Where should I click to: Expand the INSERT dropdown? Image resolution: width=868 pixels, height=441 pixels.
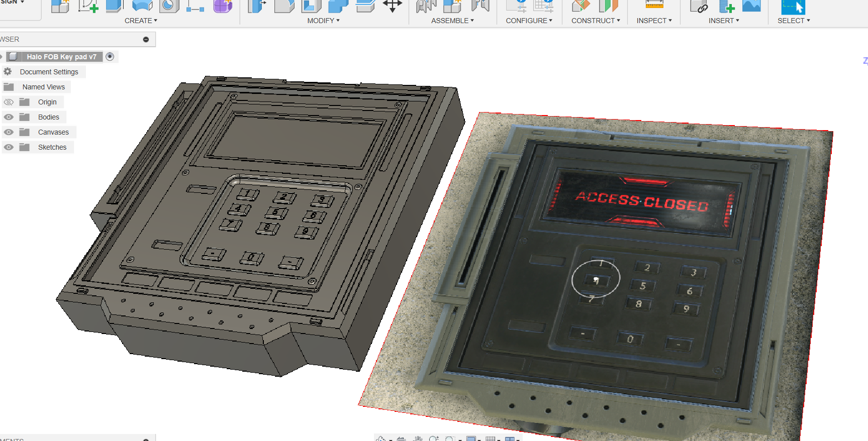[x=724, y=21]
